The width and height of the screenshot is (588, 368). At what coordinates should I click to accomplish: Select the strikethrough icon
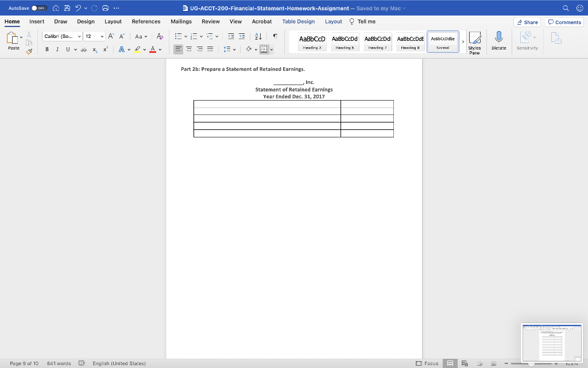(x=83, y=49)
